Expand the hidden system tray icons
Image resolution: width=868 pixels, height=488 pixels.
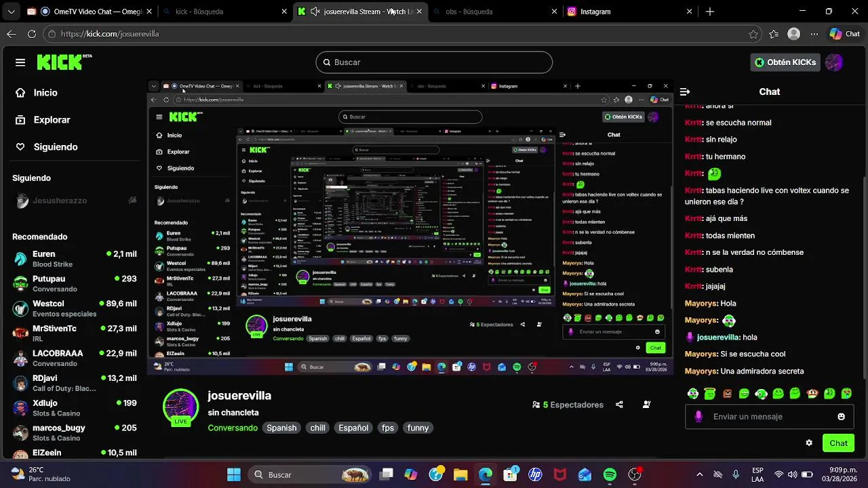(699, 474)
